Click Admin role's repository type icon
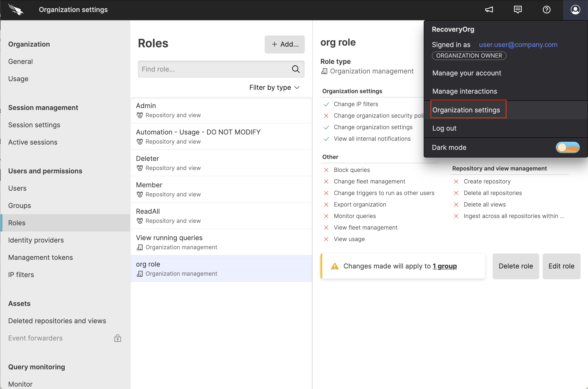The height and width of the screenshot is (389, 588). (x=140, y=115)
